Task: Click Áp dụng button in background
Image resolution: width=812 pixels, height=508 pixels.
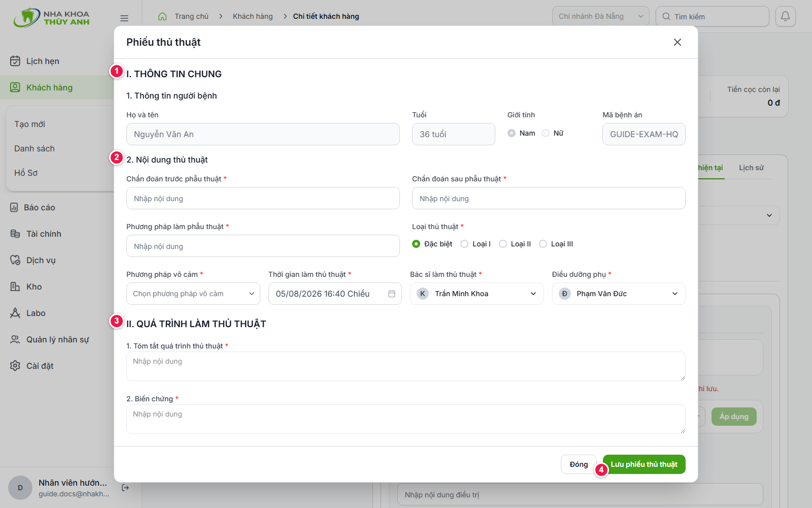Action: point(734,417)
